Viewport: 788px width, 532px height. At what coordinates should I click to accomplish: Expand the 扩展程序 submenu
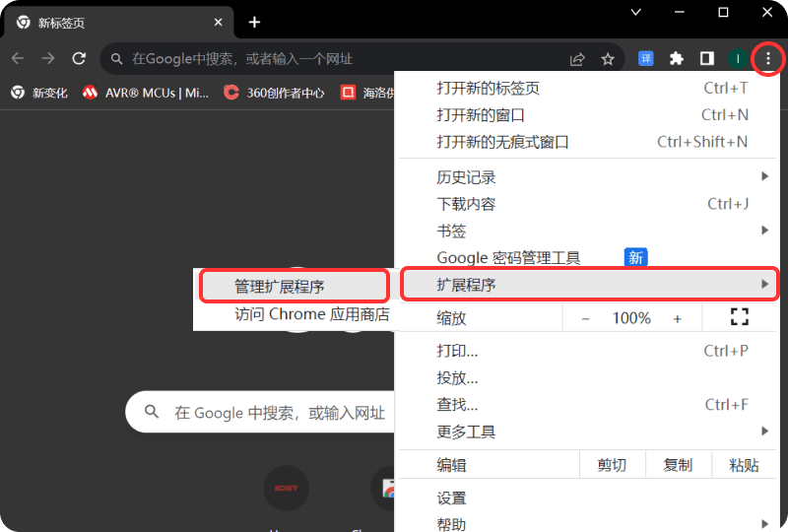(589, 285)
